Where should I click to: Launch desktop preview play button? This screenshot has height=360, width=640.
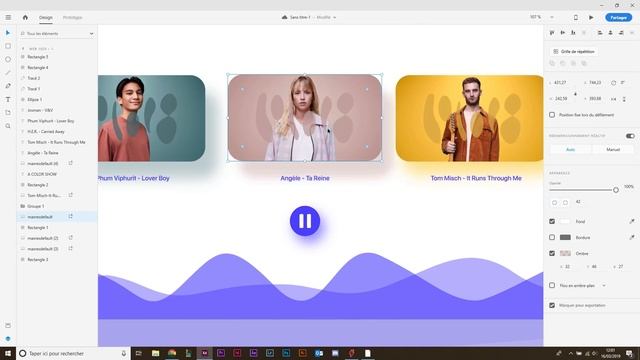click(591, 18)
